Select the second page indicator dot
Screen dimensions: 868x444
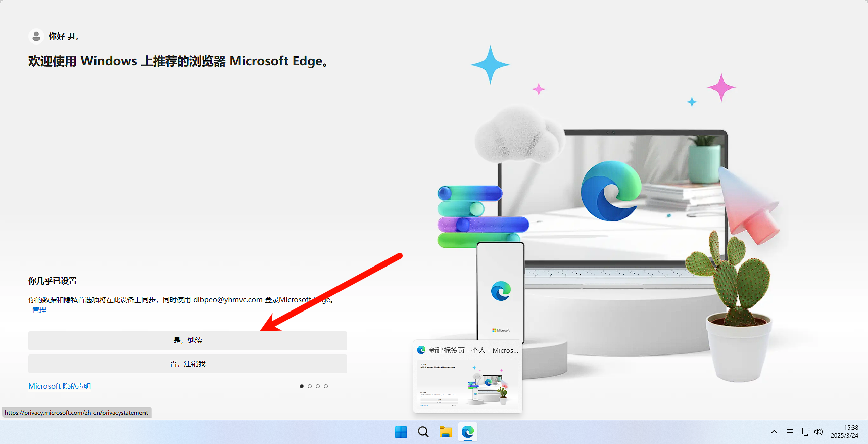tap(310, 386)
